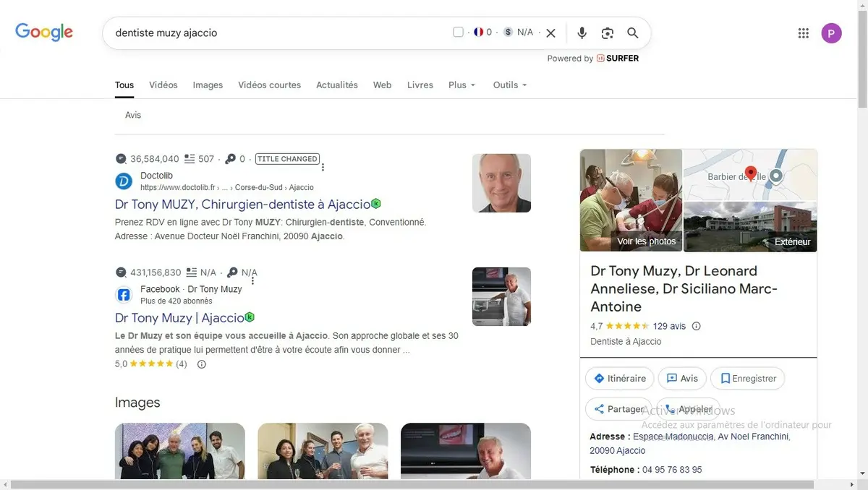Screen dimensions: 868x490
Task: Click the Enregistrer button
Action: tap(747, 378)
